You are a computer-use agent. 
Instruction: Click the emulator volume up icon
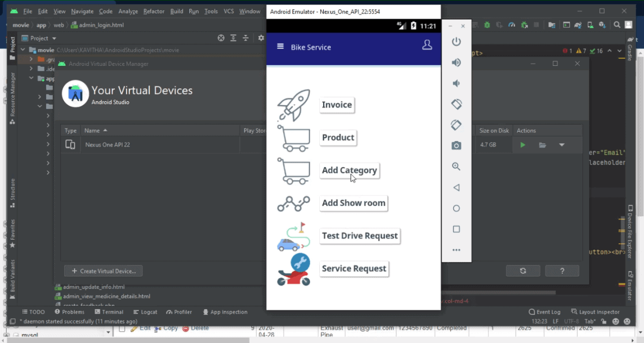click(x=456, y=63)
